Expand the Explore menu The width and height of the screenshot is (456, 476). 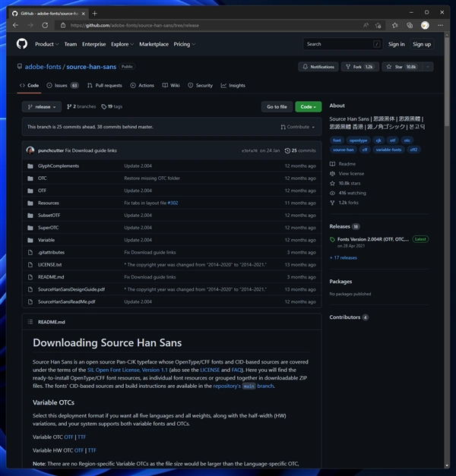point(122,44)
